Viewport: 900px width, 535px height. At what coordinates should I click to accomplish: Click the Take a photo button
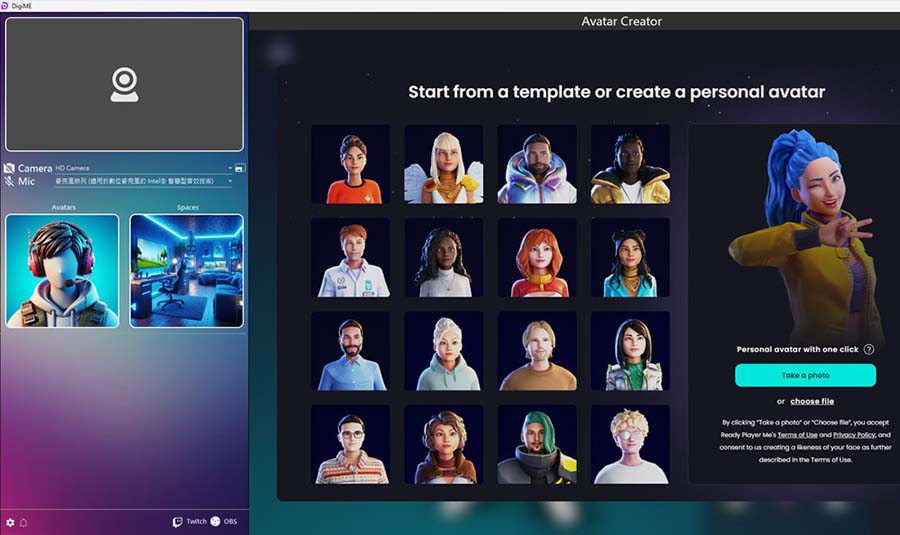pyautogui.click(x=805, y=375)
